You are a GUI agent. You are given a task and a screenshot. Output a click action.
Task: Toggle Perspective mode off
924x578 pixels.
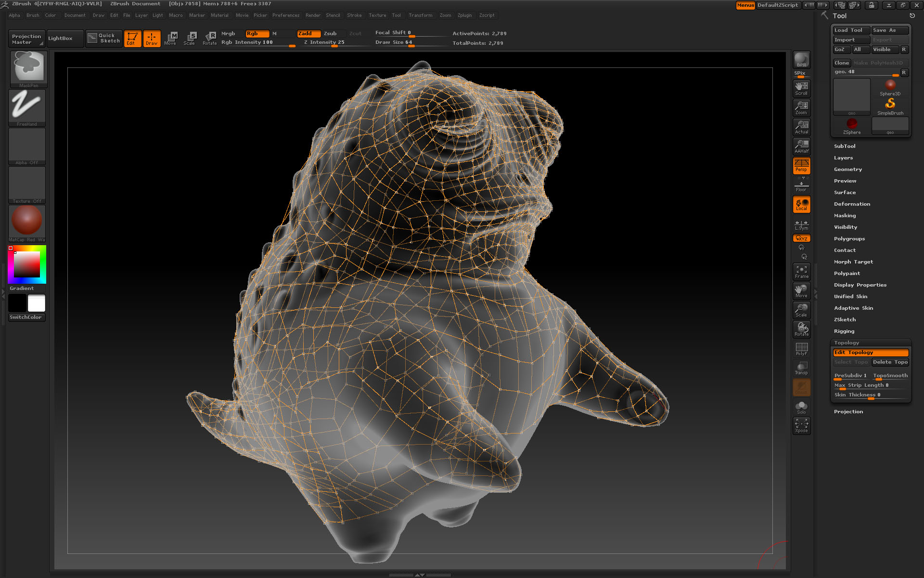pyautogui.click(x=801, y=165)
